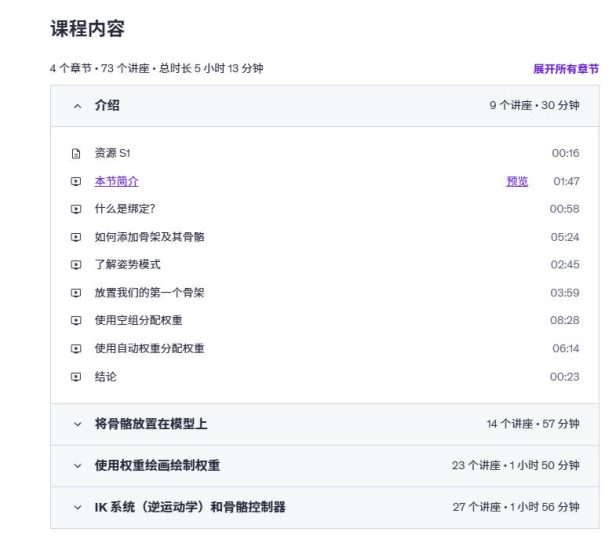Click the 预览 preview link
This screenshot has width=616, height=550.
click(517, 182)
